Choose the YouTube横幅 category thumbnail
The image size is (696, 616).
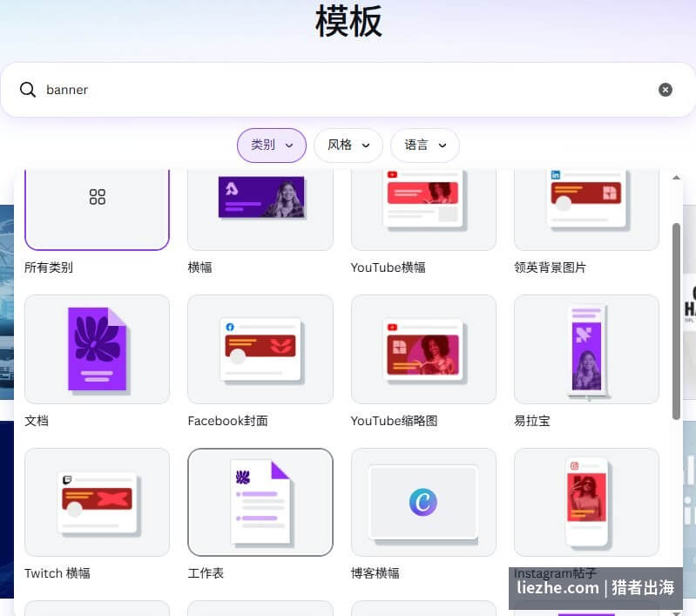pos(423,209)
